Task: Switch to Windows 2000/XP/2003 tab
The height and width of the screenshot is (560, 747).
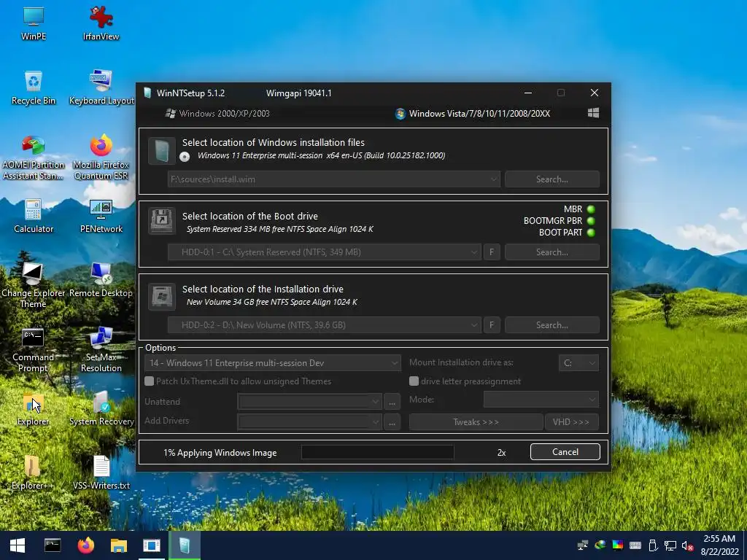Action: pos(217,113)
